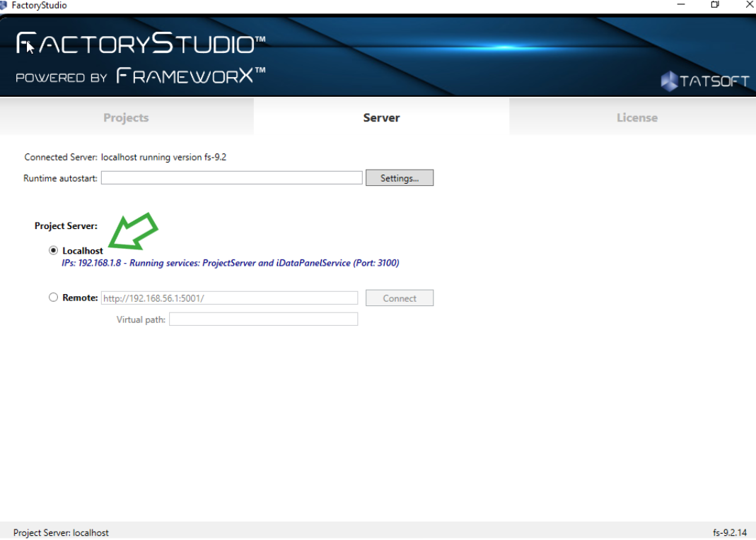Select the Server tab
Viewport: 756px width, 540px height.
(381, 117)
